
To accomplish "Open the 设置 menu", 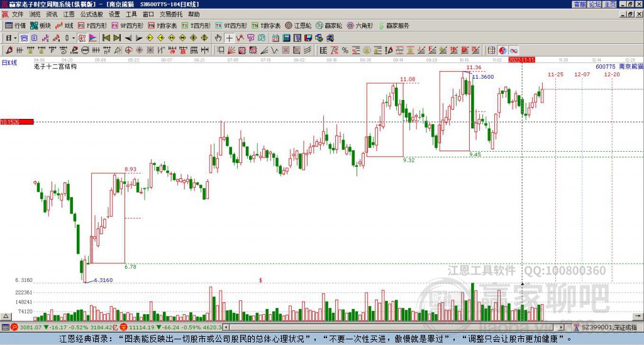I will pos(114,14).
